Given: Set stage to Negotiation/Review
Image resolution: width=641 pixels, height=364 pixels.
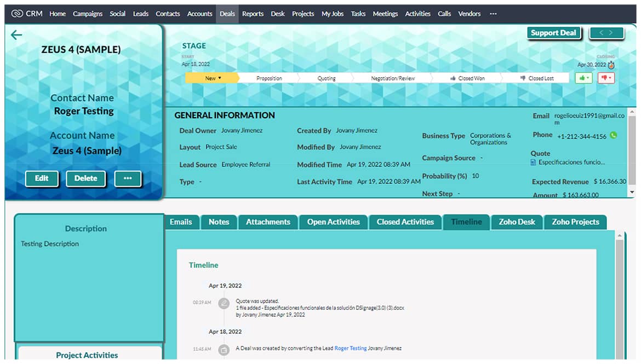Looking at the screenshot, I should (x=393, y=78).
